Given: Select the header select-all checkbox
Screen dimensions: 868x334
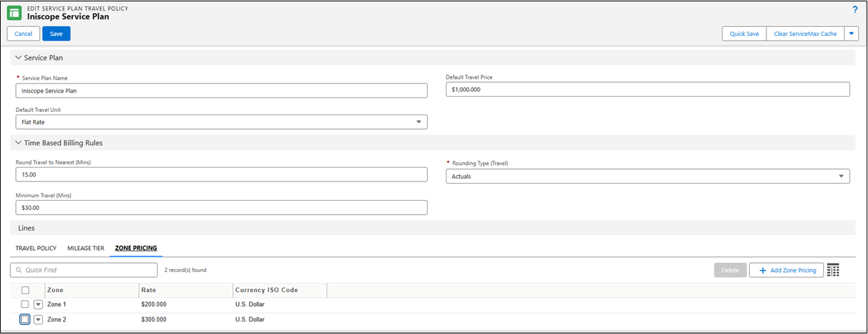Looking at the screenshot, I should point(26,291).
